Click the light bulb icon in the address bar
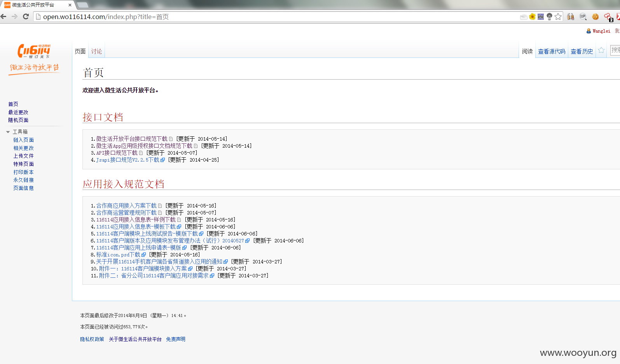 [549, 17]
